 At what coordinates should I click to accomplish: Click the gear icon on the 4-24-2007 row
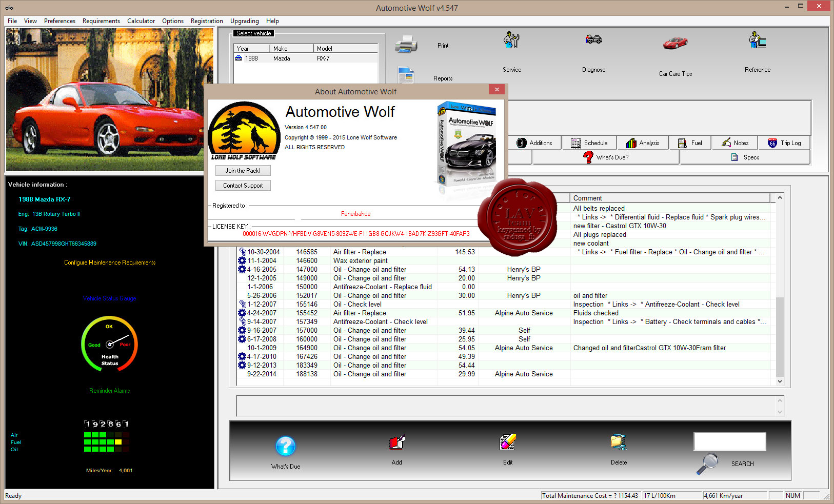(242, 313)
